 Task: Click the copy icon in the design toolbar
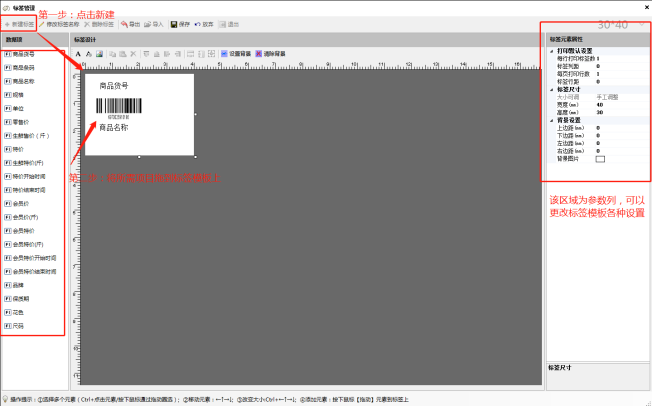(112, 54)
